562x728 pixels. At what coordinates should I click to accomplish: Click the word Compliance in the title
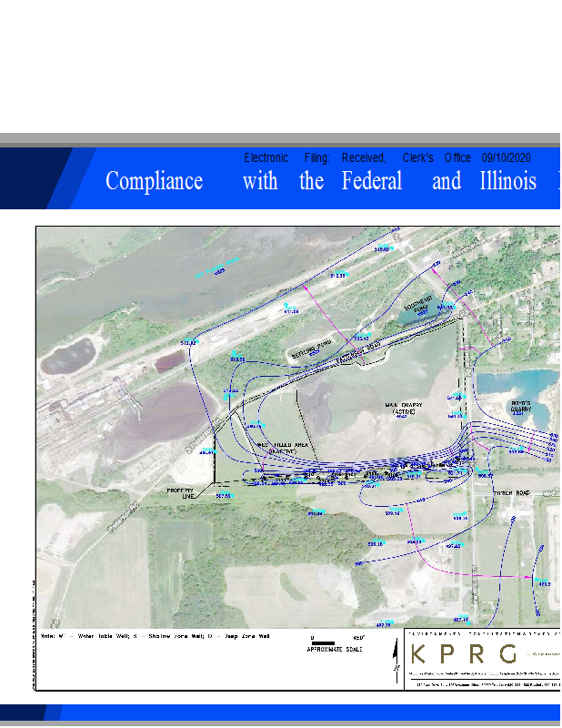click(x=154, y=181)
